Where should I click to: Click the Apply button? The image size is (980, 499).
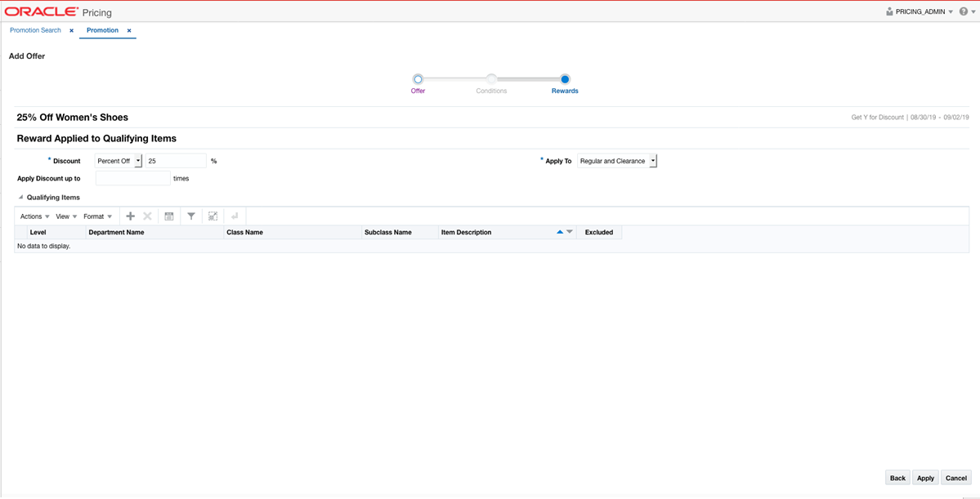[x=925, y=478]
